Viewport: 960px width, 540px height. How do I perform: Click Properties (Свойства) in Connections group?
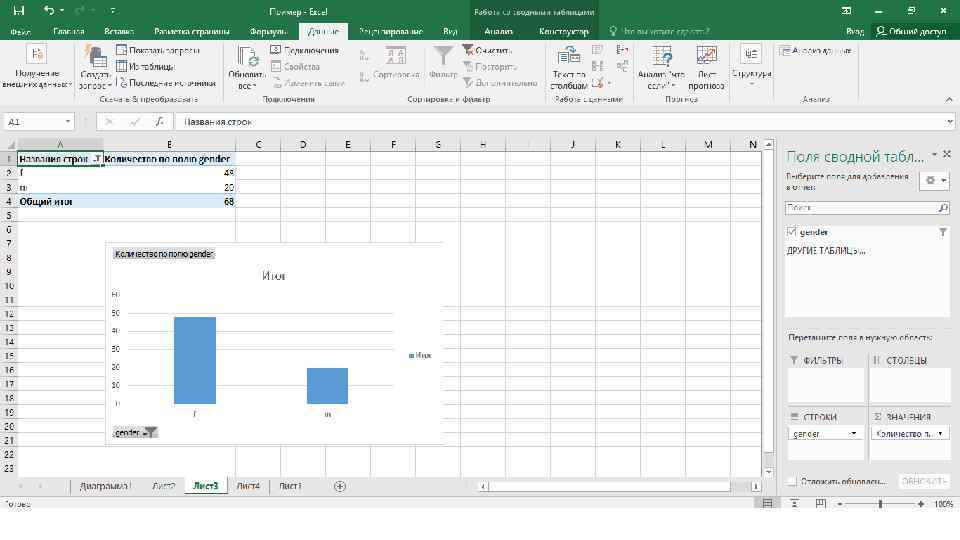point(296,66)
